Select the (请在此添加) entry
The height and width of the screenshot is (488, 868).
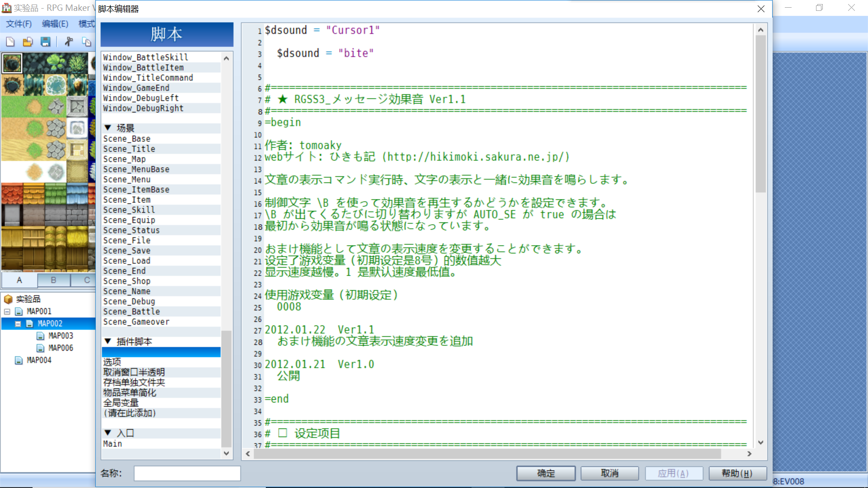pos(161,413)
